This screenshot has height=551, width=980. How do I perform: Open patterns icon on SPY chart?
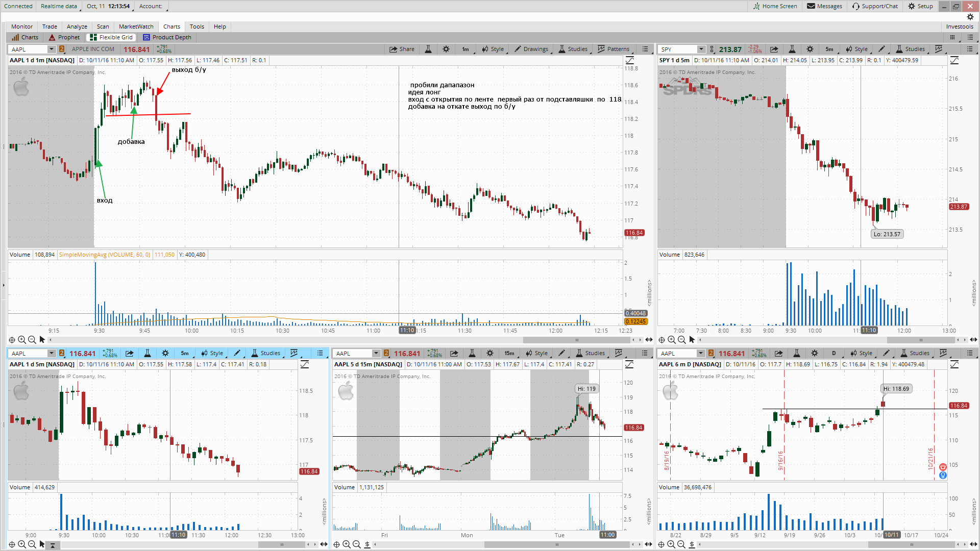click(939, 49)
